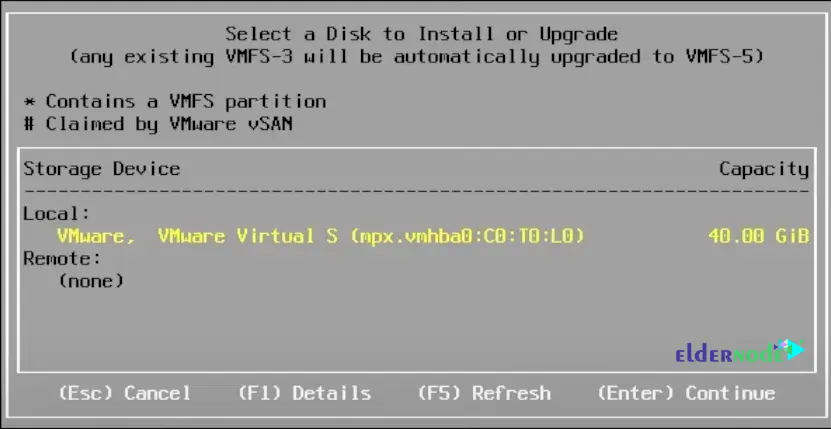This screenshot has height=429, width=831.
Task: Open (F1) Details for the disk
Action: click(x=304, y=393)
